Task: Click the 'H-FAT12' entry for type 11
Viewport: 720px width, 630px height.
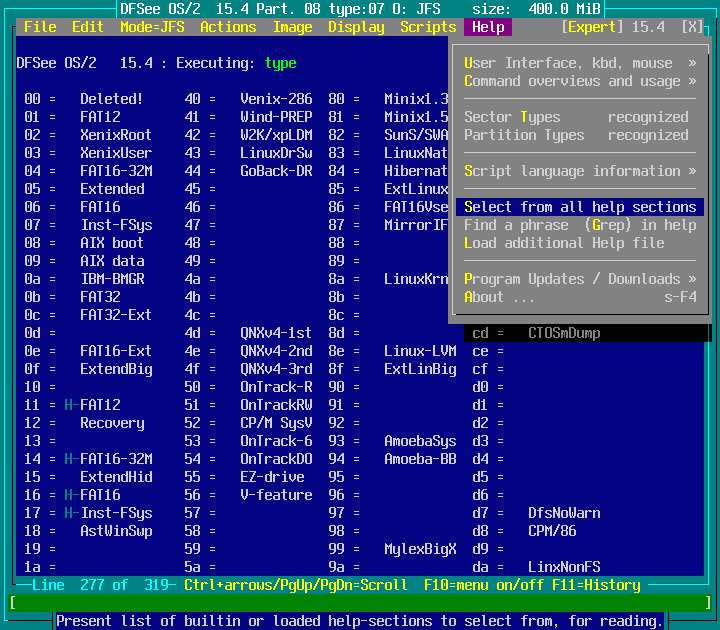Action: point(92,405)
